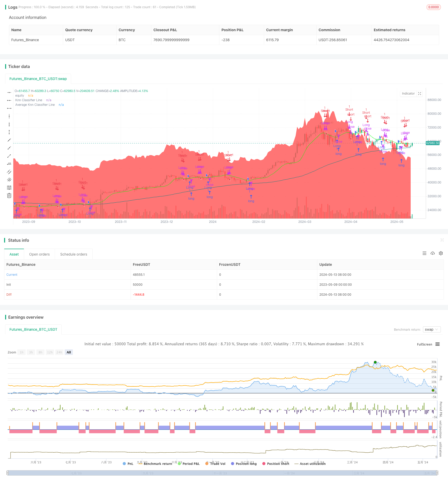Pick the Fibonacci horizontal lines tool
Screen dimensions: 448x483
(x=9, y=188)
